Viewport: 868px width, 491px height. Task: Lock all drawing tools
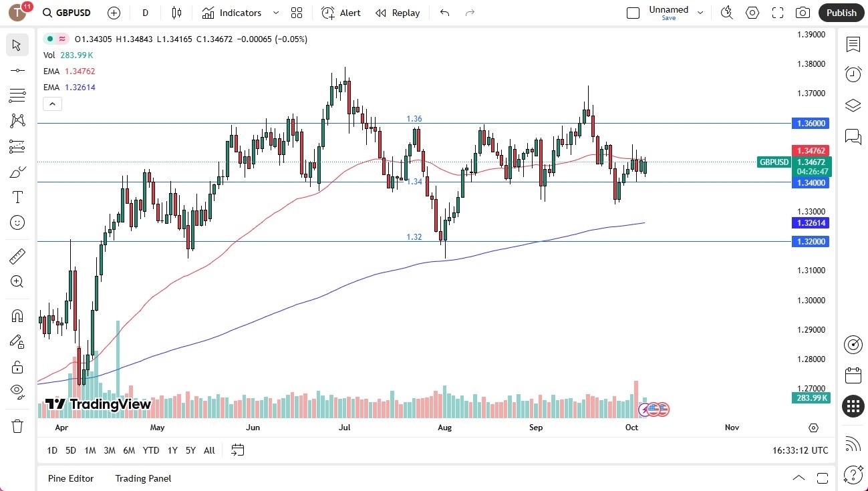[x=17, y=367]
